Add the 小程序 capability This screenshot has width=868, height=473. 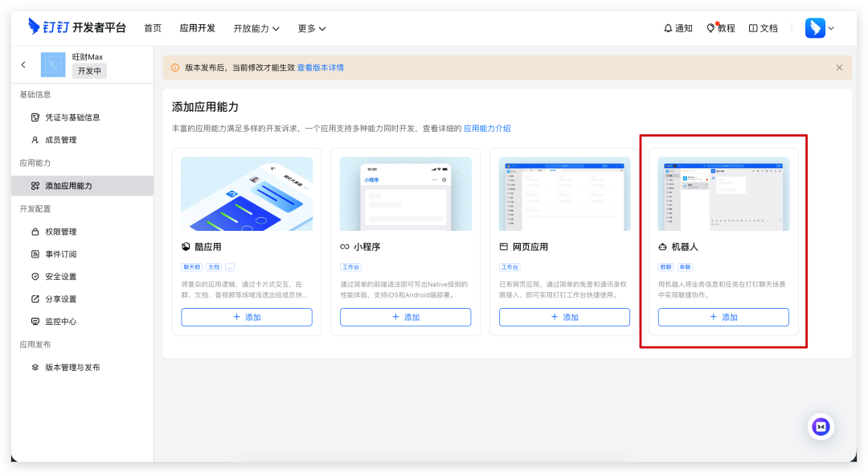[405, 317]
